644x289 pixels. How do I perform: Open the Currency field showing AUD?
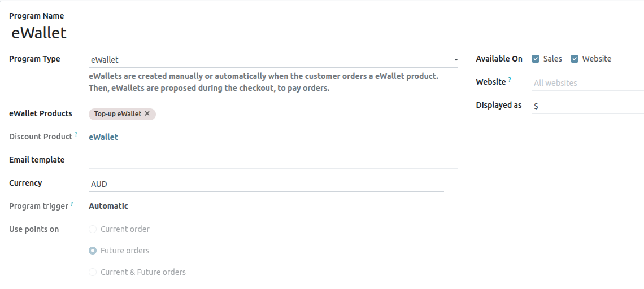click(x=266, y=184)
